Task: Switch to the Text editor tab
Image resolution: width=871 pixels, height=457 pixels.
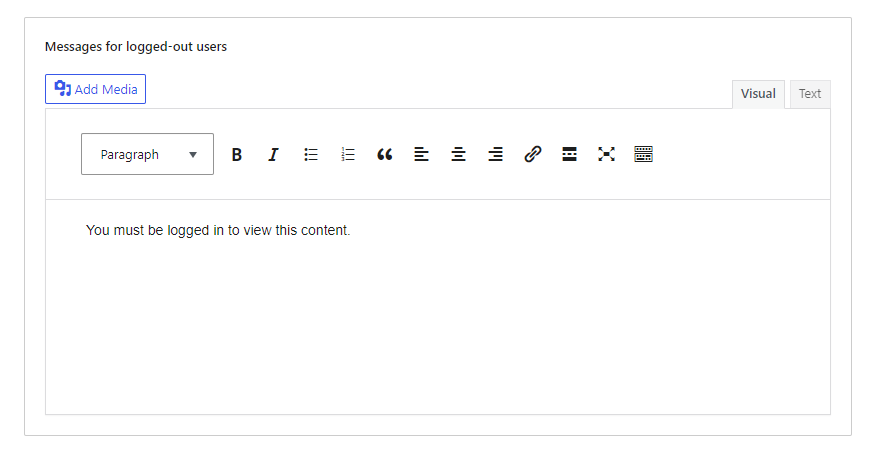Action: [810, 94]
